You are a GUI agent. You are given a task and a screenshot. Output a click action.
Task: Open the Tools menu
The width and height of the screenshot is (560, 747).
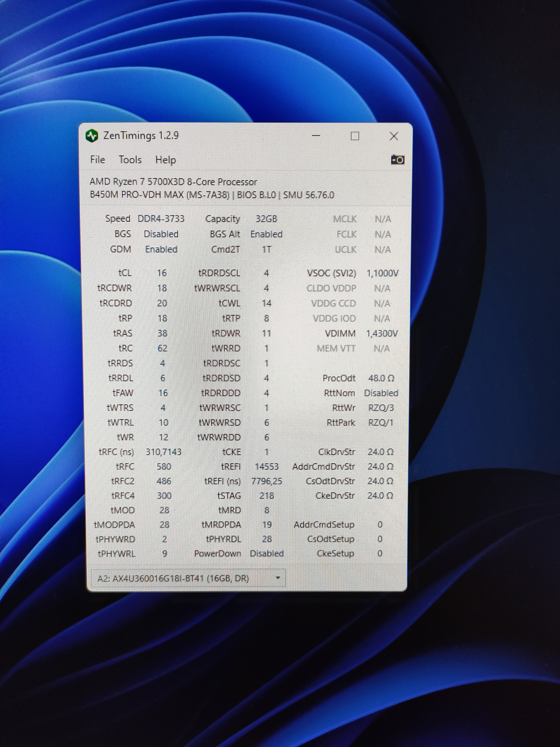click(130, 159)
